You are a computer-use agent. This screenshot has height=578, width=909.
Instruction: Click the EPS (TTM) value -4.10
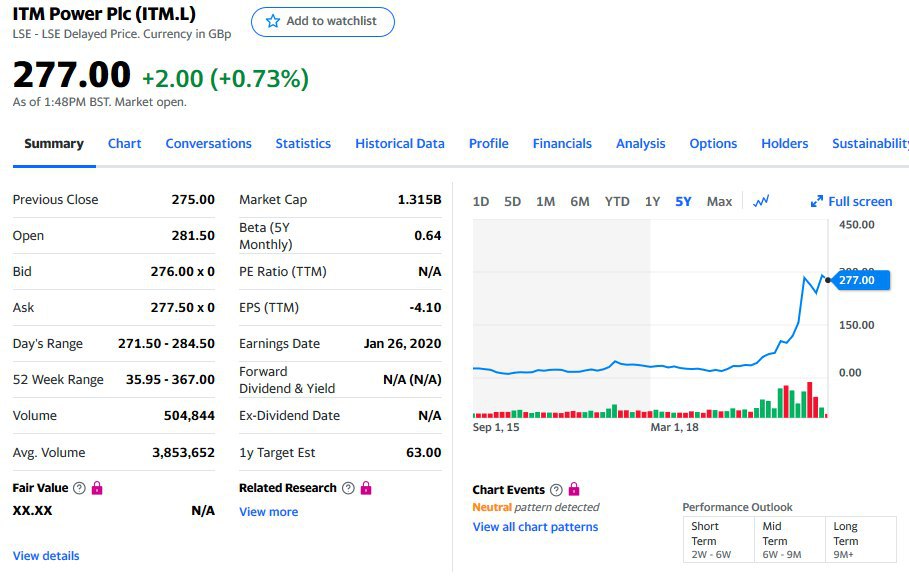coord(426,307)
